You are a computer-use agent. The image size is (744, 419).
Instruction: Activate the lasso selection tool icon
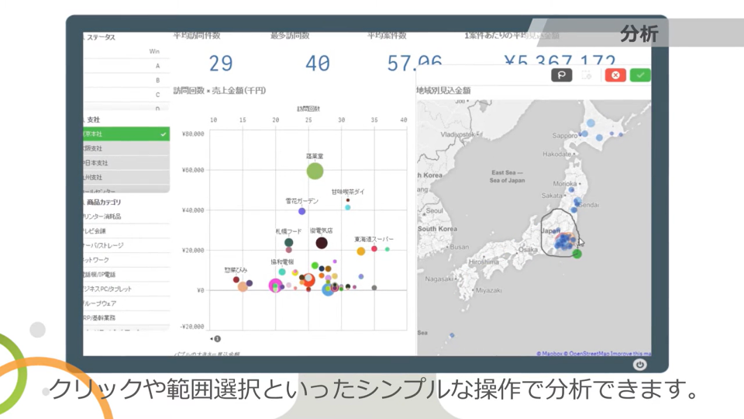561,75
